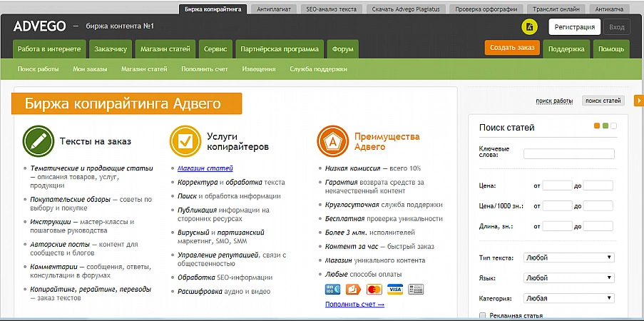
Task: Click the MasterCard payment icon
Action: pos(374,289)
